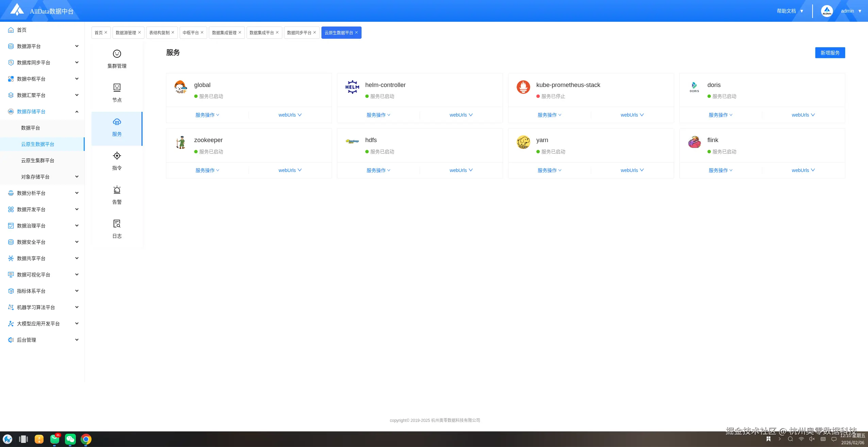Viewport: 868px width, 447px height.
Task: Expand hdfs service operations dropdown
Action: pos(378,170)
